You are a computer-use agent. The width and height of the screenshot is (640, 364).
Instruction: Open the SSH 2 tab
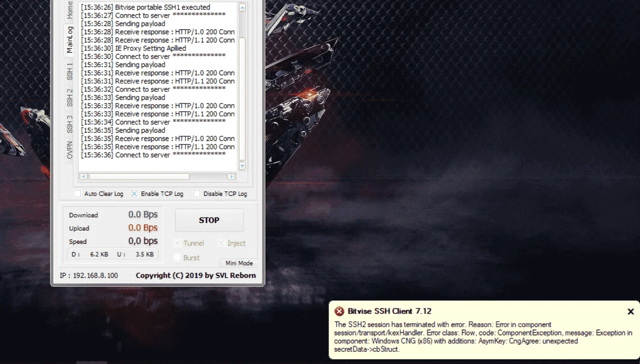(x=70, y=97)
